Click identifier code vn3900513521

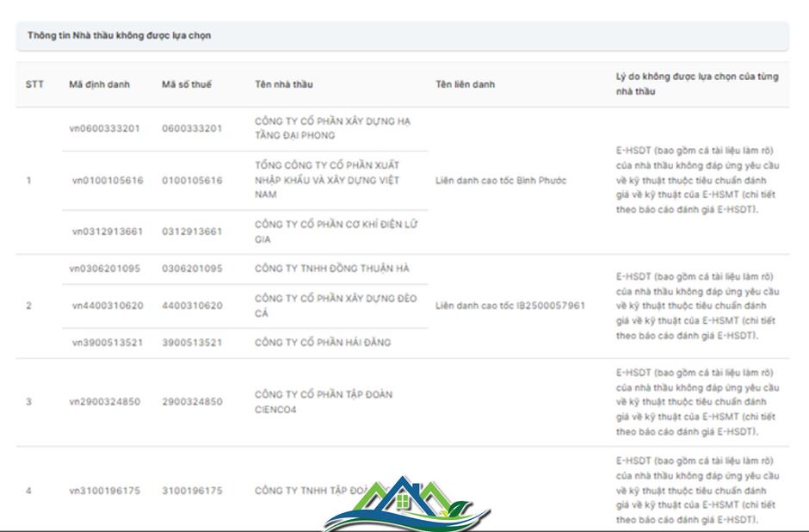coord(108,343)
